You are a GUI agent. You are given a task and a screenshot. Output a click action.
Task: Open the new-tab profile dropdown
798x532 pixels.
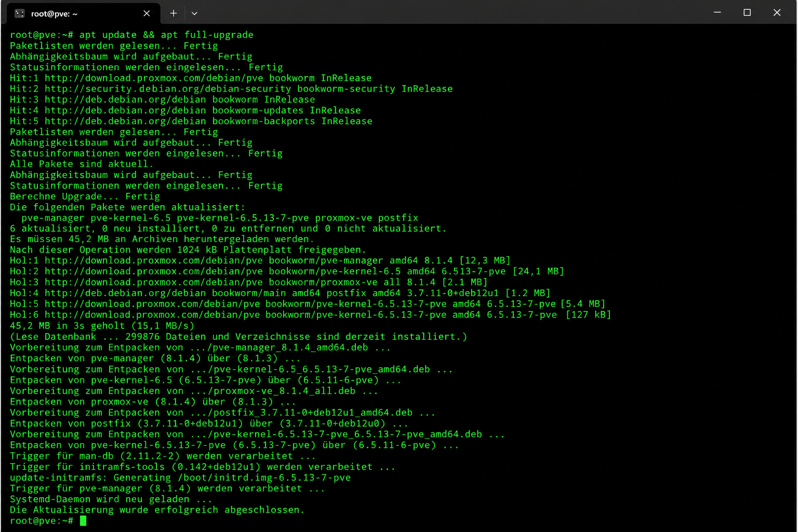[x=194, y=14]
